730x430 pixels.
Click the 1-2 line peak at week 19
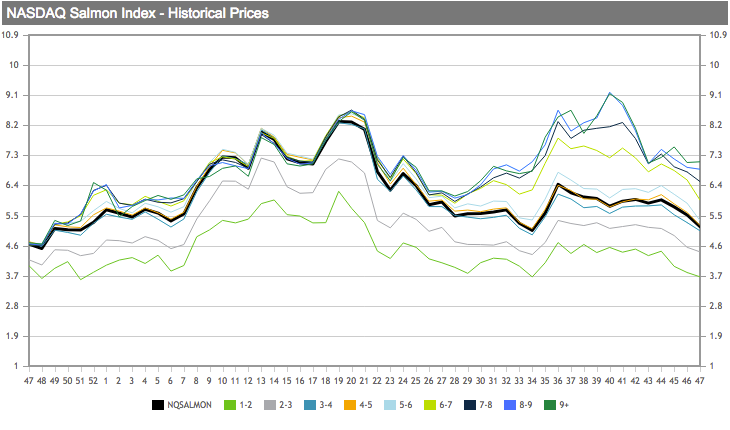[x=338, y=191]
